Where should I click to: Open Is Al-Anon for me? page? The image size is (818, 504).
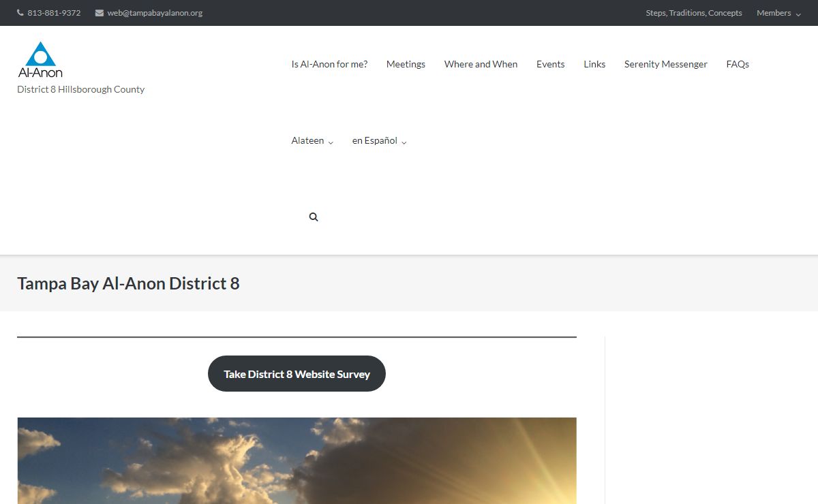[x=329, y=64]
